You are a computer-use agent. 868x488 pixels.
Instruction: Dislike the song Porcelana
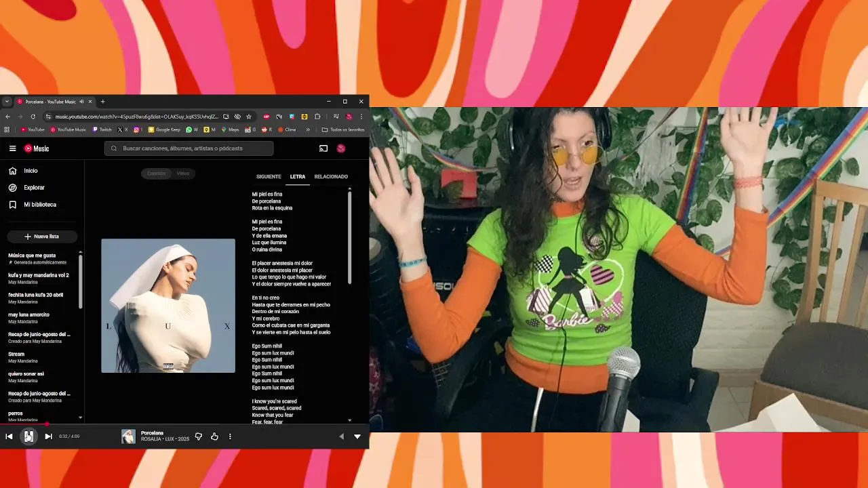click(199, 436)
